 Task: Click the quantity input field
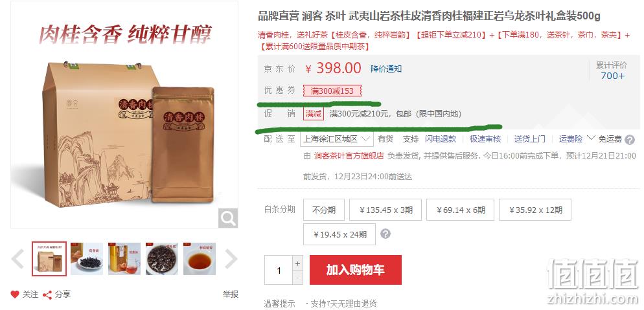coord(279,270)
